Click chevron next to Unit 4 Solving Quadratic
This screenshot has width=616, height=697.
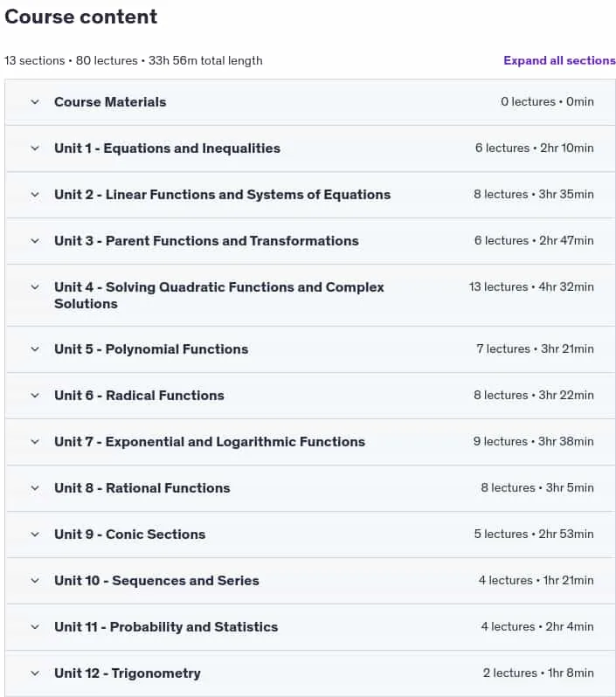point(35,287)
